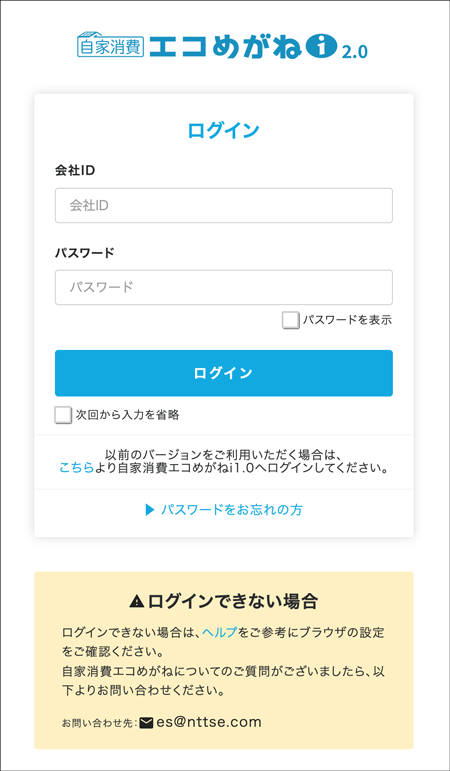Click the 次回から入力を省略 label text
450x771 pixels.
[127, 415]
